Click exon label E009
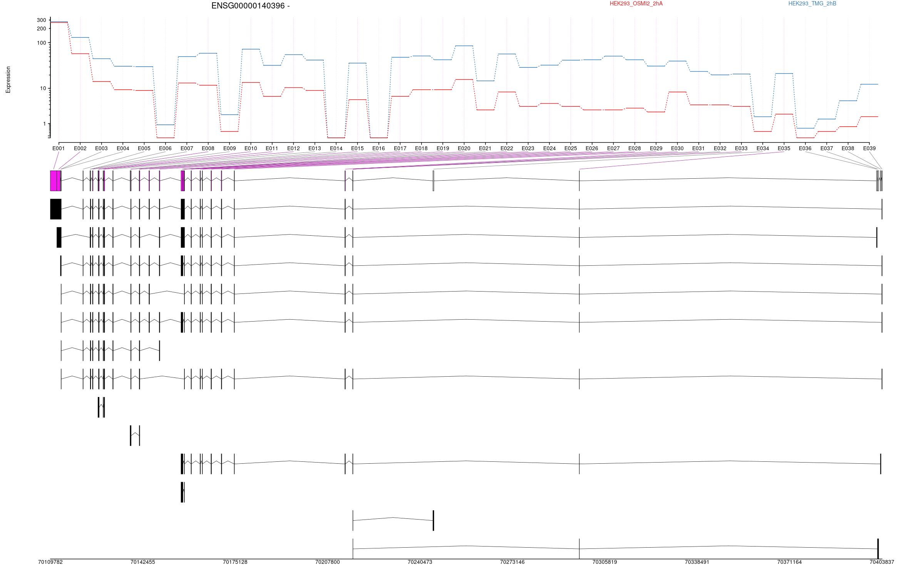This screenshot has height=570, width=924. tap(229, 148)
